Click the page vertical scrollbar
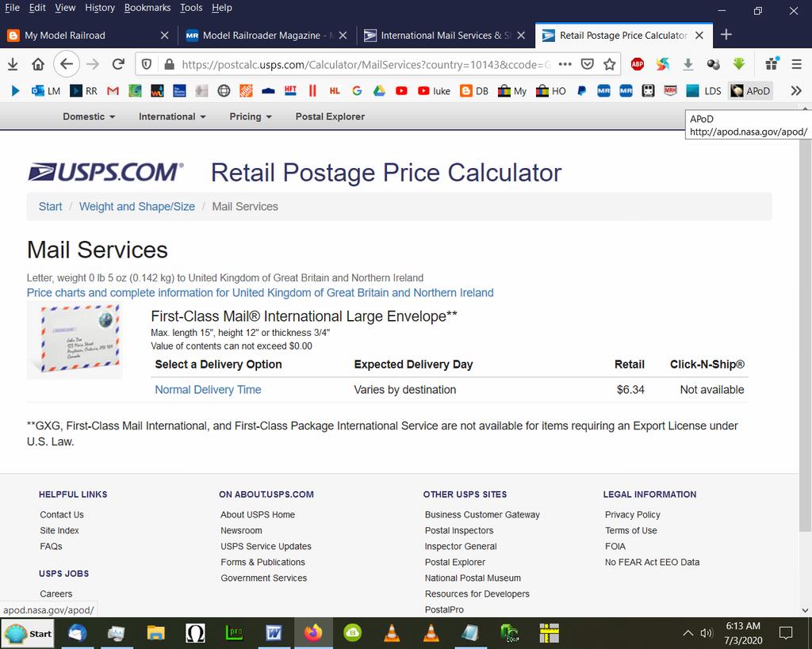Image resolution: width=812 pixels, height=649 pixels. point(805,331)
